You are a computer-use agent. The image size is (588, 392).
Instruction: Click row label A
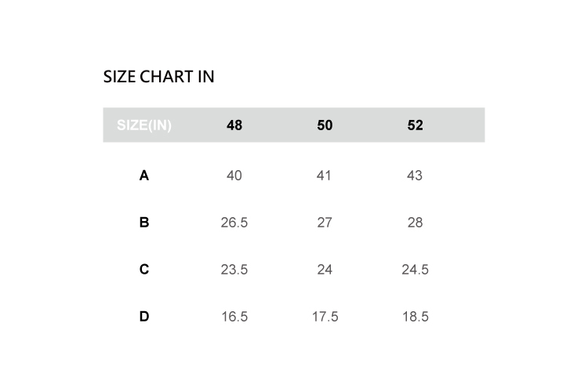point(144,176)
